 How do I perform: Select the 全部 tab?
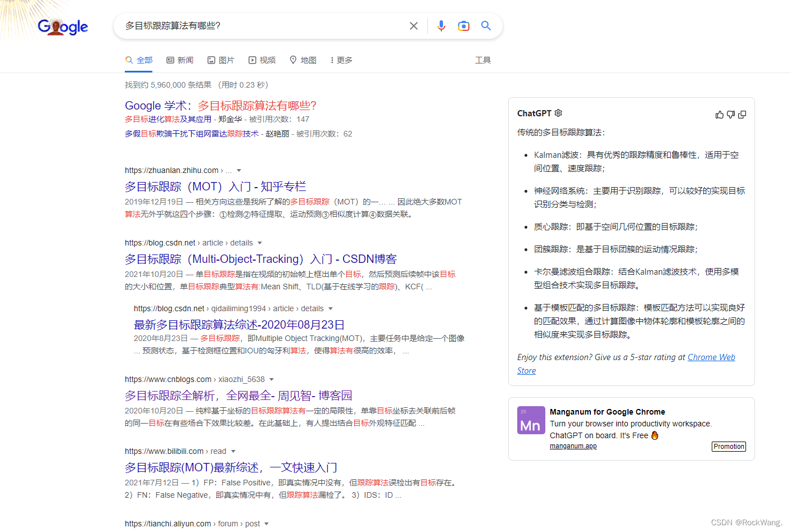(x=139, y=60)
